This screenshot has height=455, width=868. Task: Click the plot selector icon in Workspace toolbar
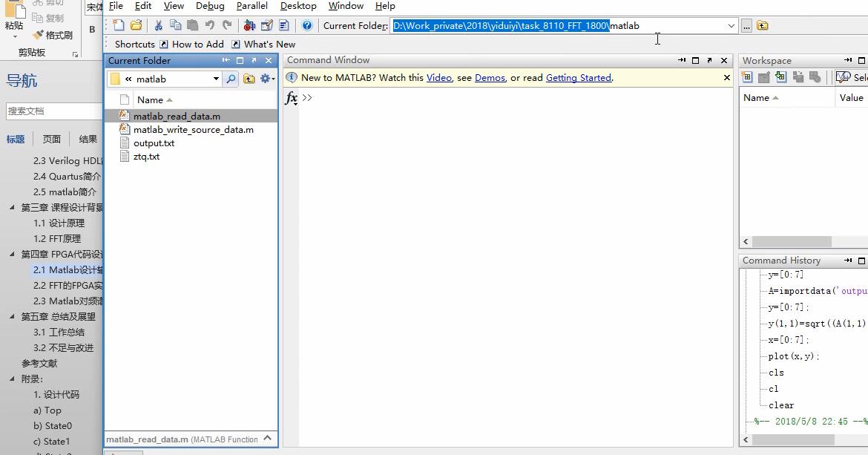tap(843, 77)
